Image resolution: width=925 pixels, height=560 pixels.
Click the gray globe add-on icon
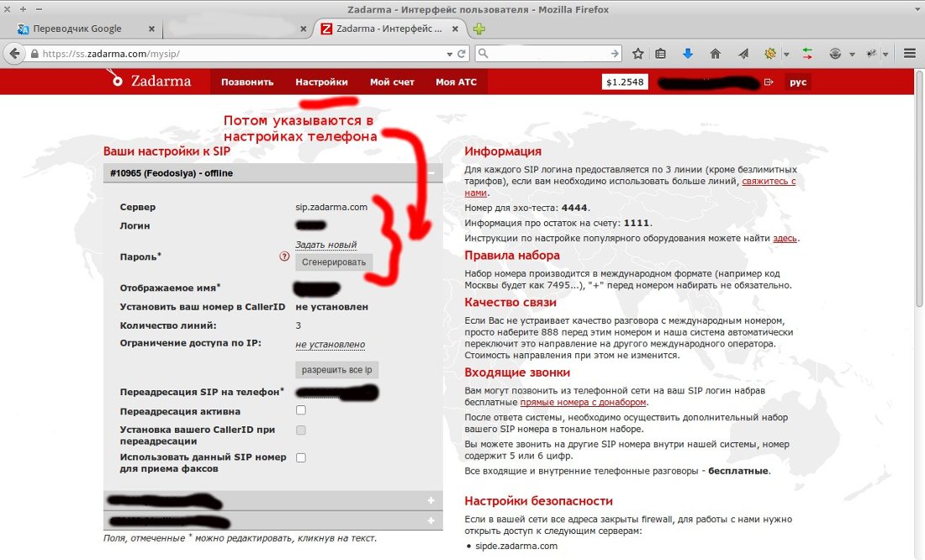[x=835, y=54]
